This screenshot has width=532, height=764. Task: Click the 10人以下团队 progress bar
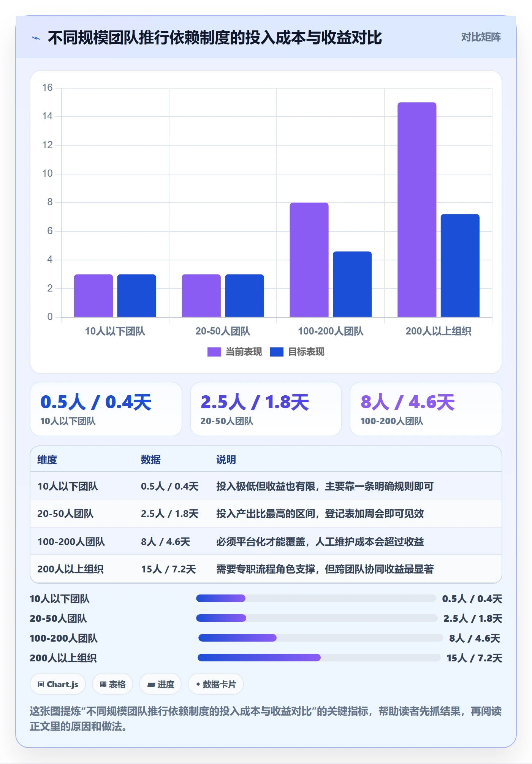(316, 598)
